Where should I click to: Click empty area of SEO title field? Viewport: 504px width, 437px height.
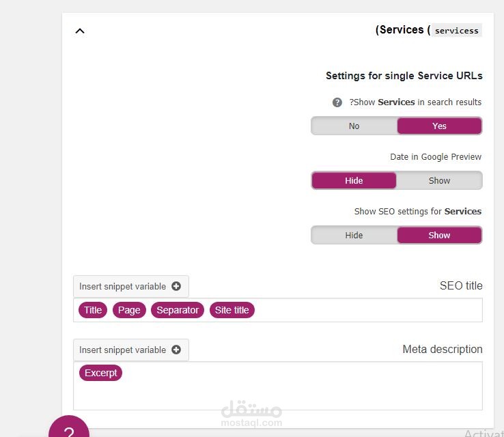(x=369, y=310)
